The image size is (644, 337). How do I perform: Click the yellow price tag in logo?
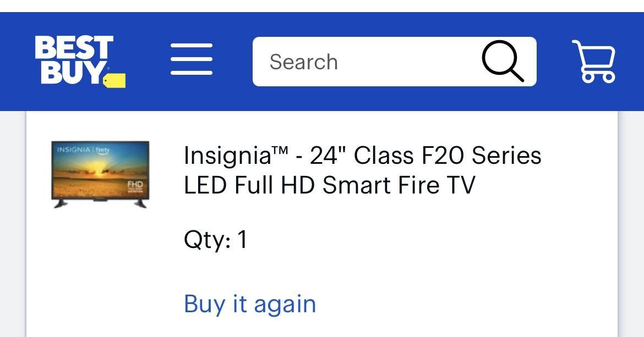click(x=115, y=80)
